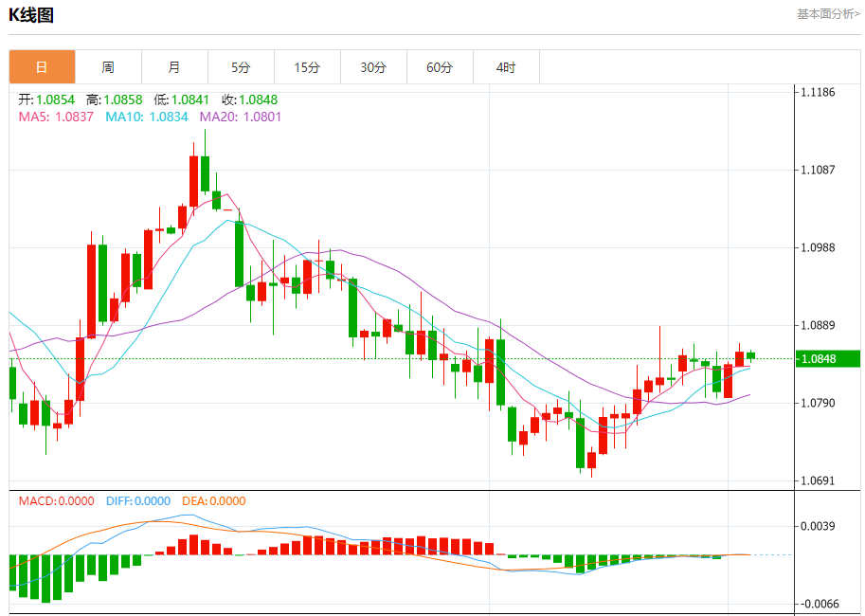Open the 30分 interval tab
865x616 pixels.
coord(373,67)
